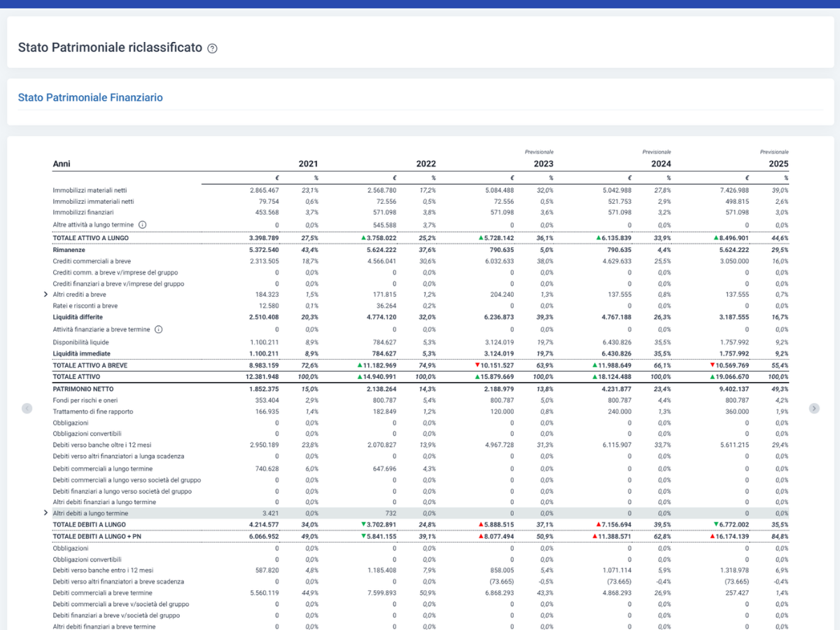Image resolution: width=840 pixels, height=630 pixels.
Task: Select the TOTALE ATTIVO A LUNGO row label
Action: [x=90, y=238]
